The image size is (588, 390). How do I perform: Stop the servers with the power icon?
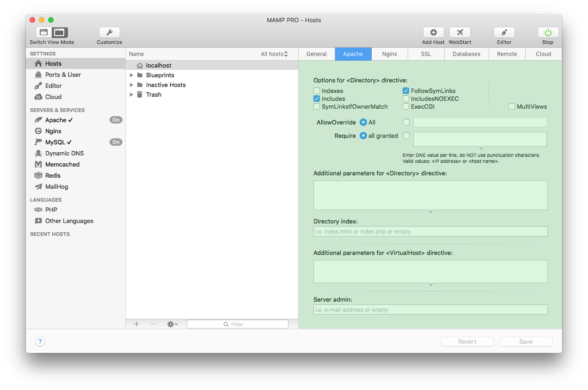[547, 32]
